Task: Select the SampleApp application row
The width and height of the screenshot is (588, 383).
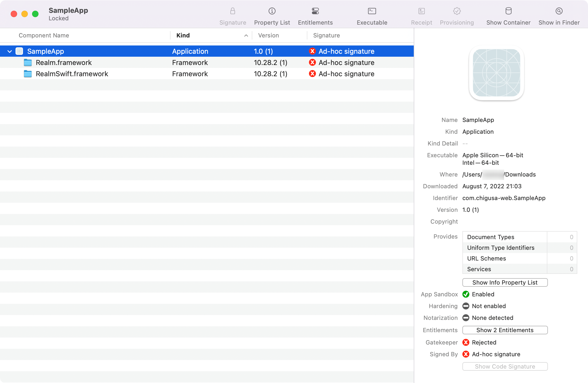Action: (207, 51)
